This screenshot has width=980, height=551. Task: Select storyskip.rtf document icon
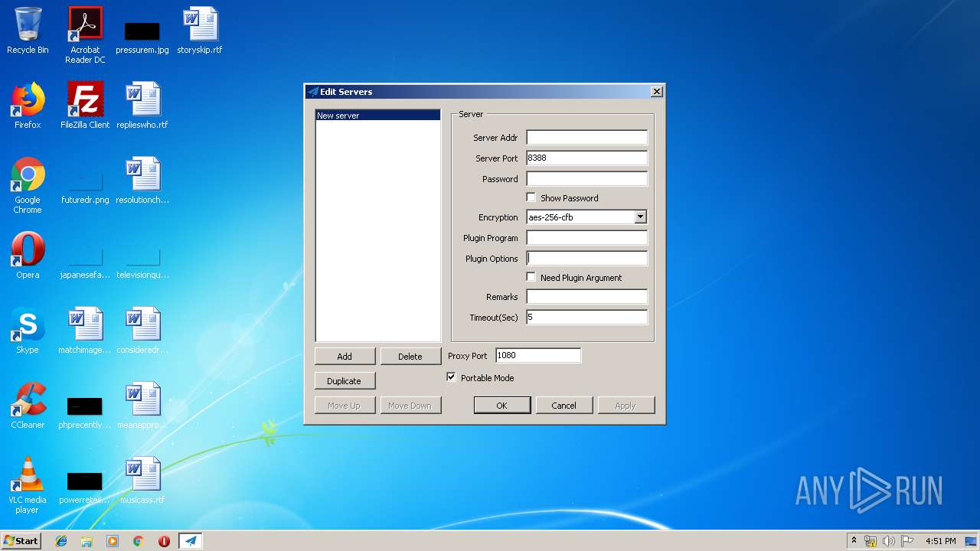click(x=200, y=31)
